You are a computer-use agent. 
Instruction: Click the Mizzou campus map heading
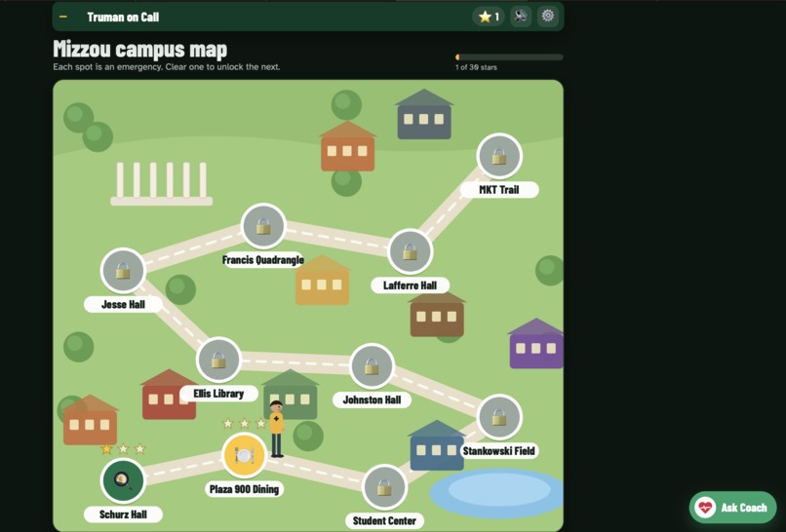pos(139,49)
